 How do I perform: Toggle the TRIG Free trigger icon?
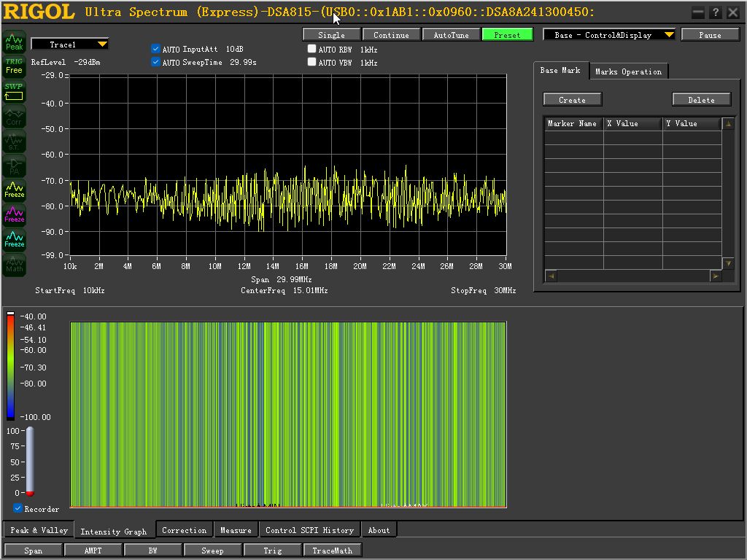(x=15, y=66)
